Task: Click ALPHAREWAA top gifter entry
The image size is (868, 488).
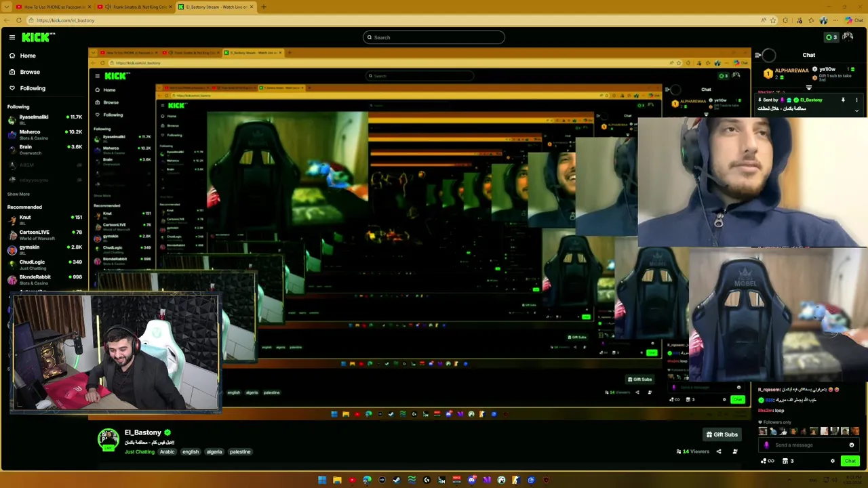Action: (x=786, y=73)
